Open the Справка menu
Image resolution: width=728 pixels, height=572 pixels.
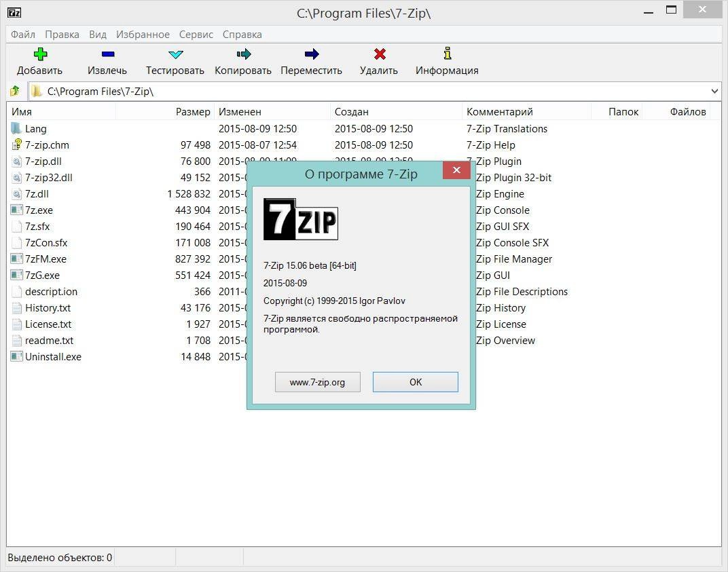(x=242, y=35)
